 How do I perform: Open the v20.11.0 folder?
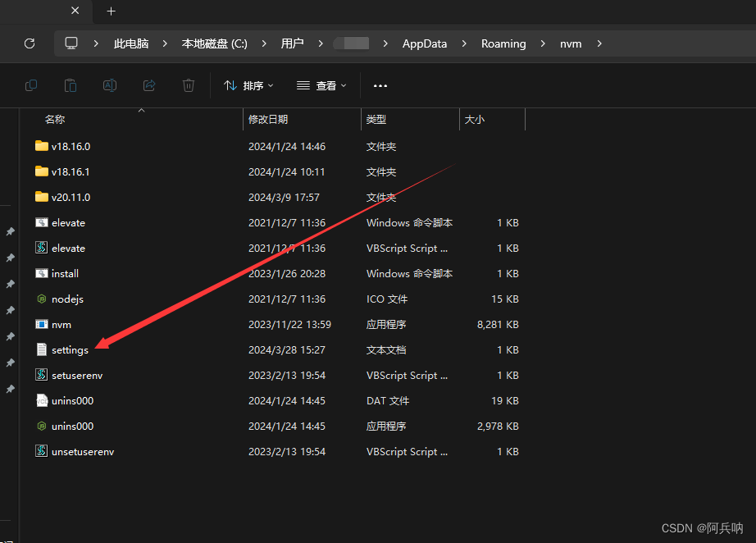click(69, 197)
